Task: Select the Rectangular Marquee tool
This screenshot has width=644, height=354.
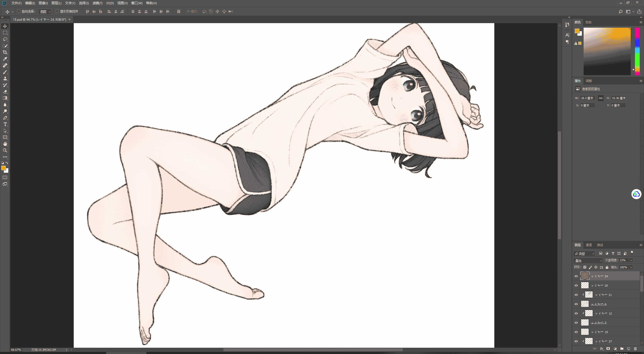Action: click(5, 33)
